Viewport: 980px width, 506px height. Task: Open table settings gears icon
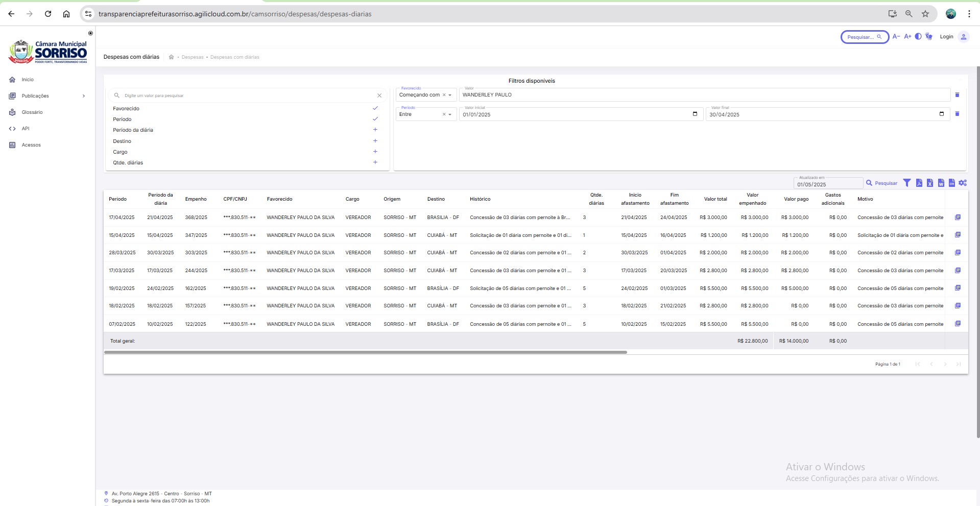pyautogui.click(x=963, y=183)
